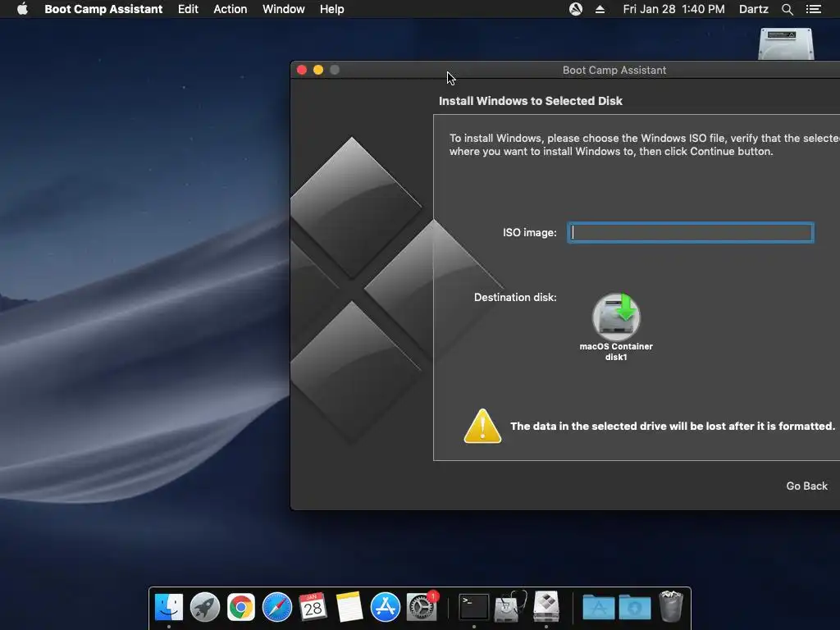840x630 pixels.
Task: Click the Dartz user name in menu bar
Action: point(753,9)
